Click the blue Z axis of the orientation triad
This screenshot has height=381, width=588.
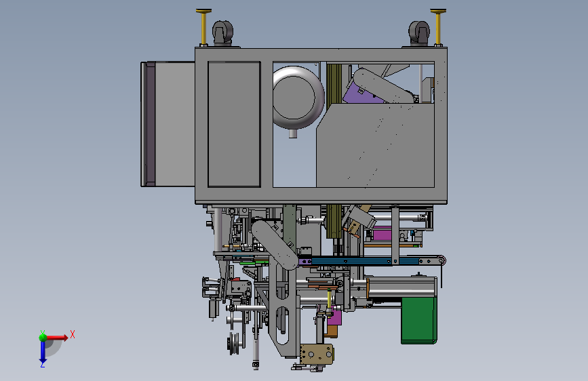pyautogui.click(x=43, y=352)
